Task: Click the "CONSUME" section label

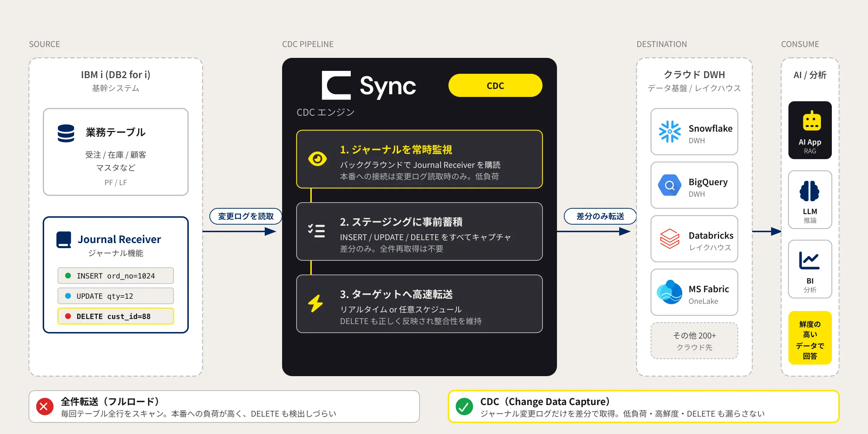Action: click(x=800, y=44)
